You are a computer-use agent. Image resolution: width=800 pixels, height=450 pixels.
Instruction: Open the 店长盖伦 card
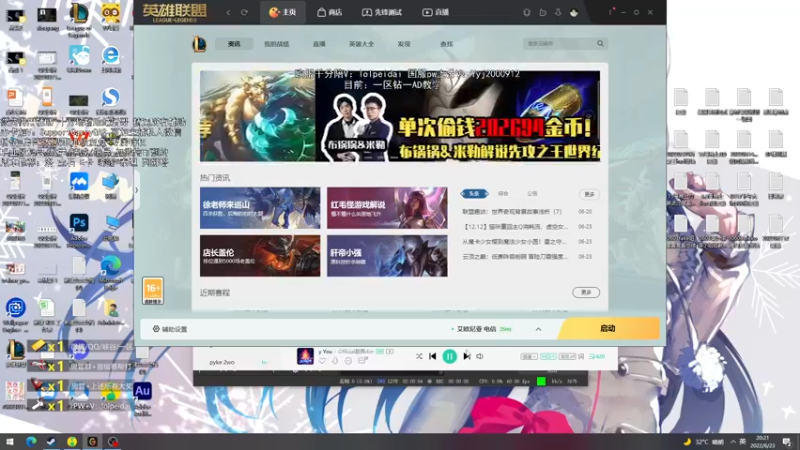[260, 256]
